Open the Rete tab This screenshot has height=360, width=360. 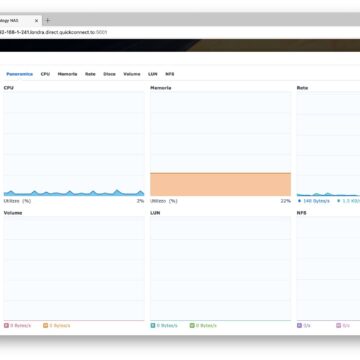[x=90, y=74]
